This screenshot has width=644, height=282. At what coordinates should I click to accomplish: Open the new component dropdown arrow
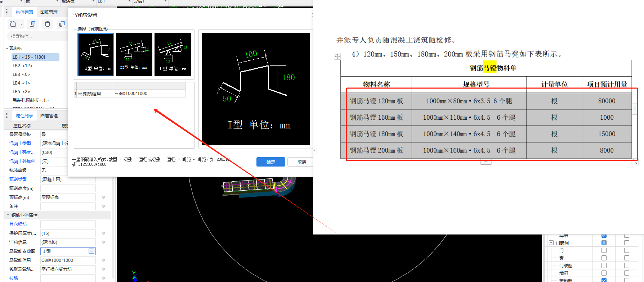click(x=21, y=24)
